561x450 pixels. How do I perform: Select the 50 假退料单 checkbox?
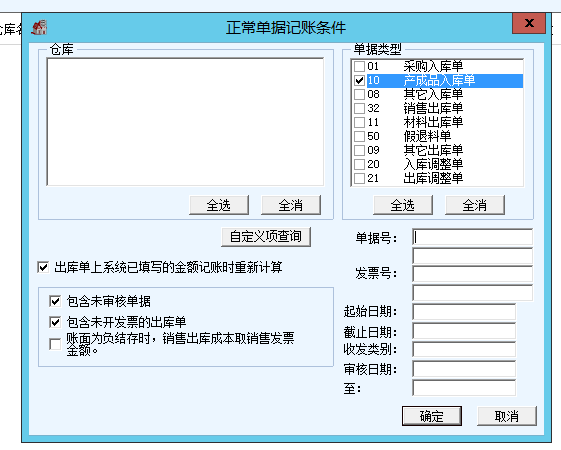(x=359, y=136)
